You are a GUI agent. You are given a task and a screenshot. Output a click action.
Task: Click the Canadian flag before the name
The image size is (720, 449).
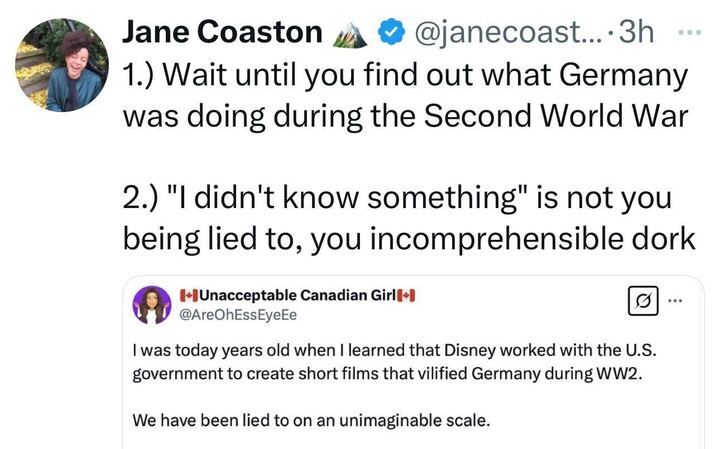[x=190, y=295]
